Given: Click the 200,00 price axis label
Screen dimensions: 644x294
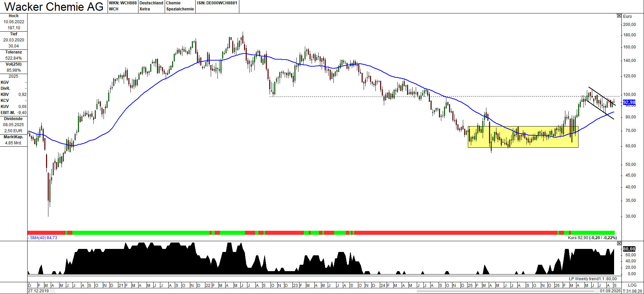Looking at the screenshot, I should 630,25.
